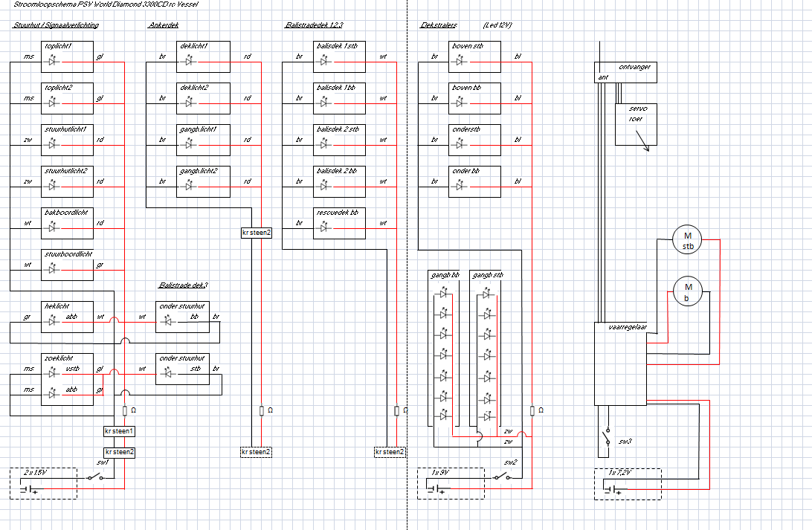Click the LED symbol in rescuedek bb box
The width and height of the screenshot is (812, 530).
[x=325, y=227]
